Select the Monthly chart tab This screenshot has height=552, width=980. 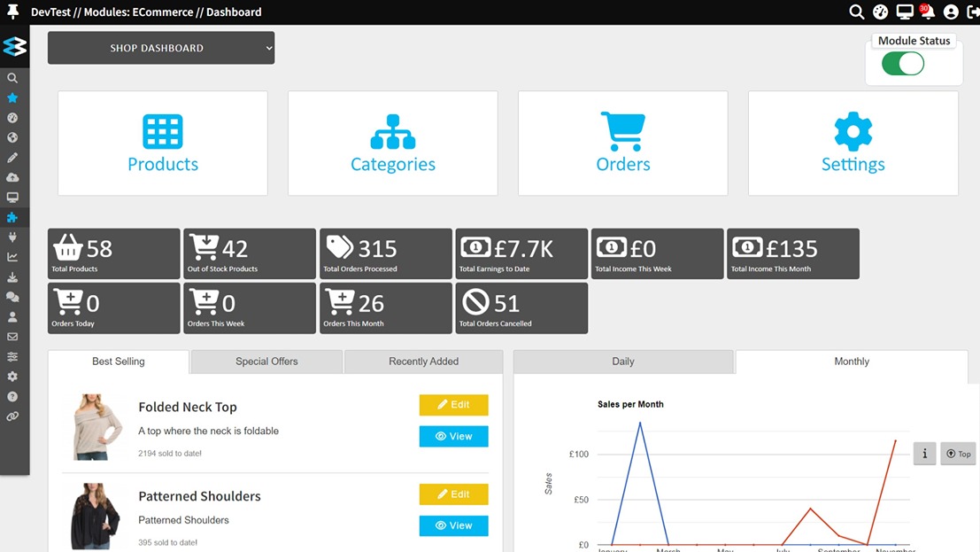pyautogui.click(x=851, y=362)
